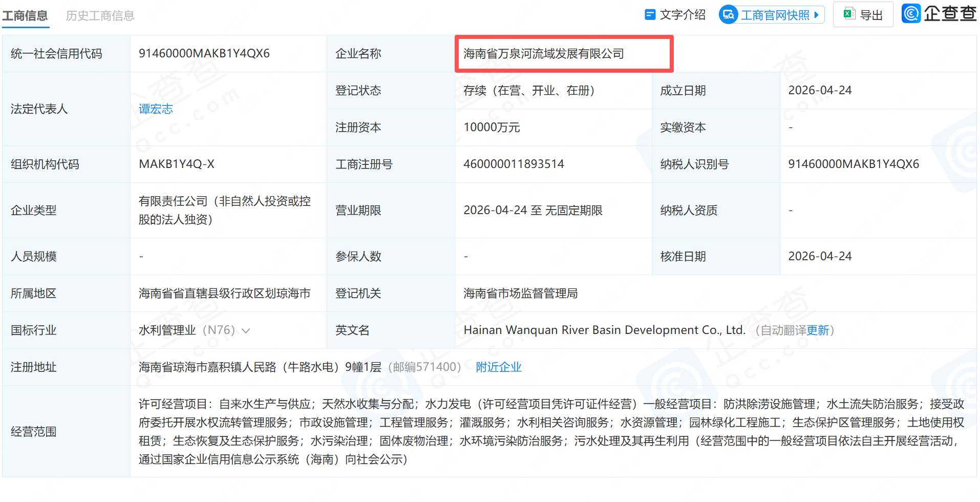Click the 导出 export button text

pos(871,15)
